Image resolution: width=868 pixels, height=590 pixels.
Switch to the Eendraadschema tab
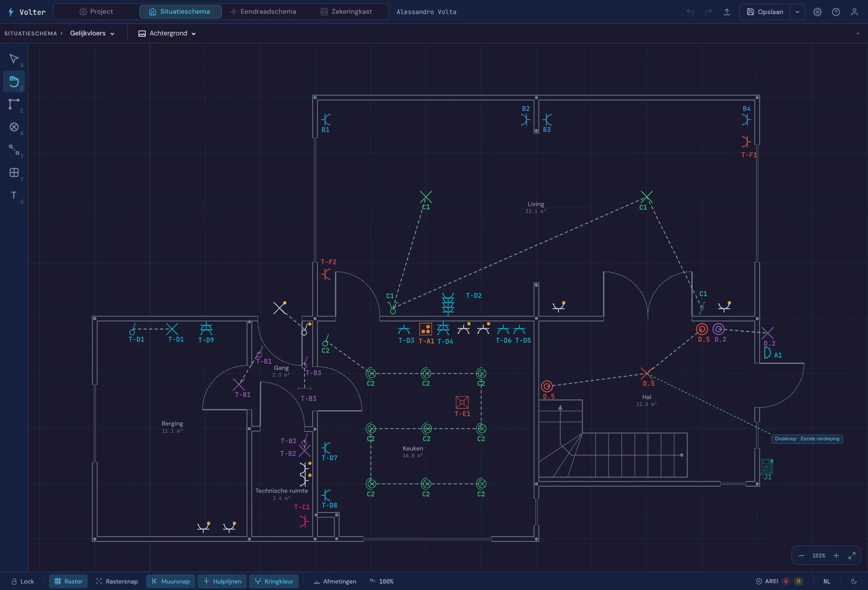(263, 12)
